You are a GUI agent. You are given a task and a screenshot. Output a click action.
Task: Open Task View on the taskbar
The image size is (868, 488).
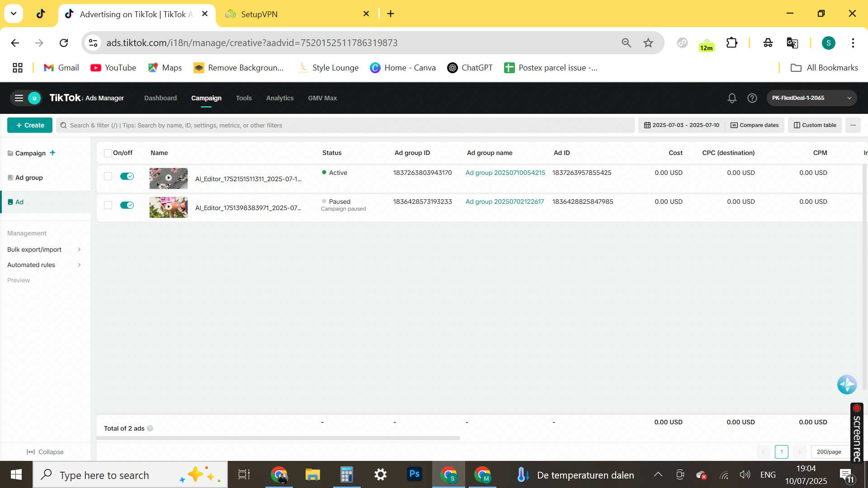(x=244, y=474)
